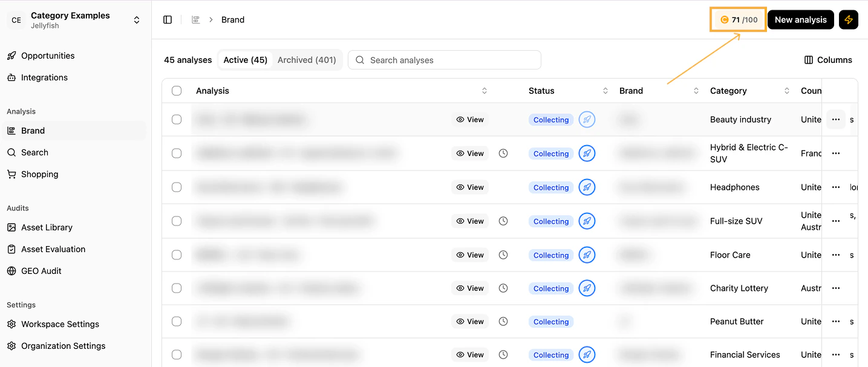Open the workspace switcher Category Examples

tap(76, 20)
